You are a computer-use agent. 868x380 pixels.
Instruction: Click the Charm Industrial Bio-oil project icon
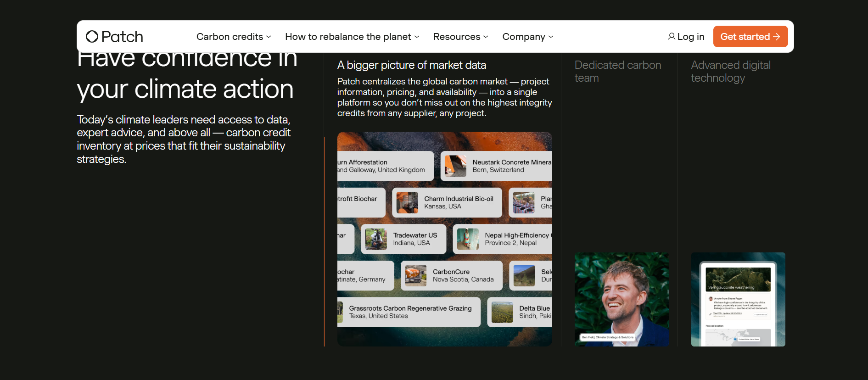coord(407,202)
